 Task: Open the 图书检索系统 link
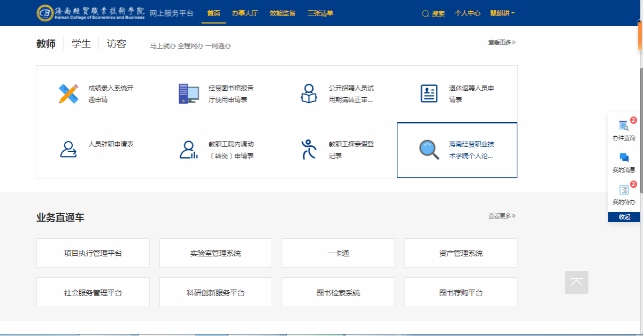click(338, 293)
